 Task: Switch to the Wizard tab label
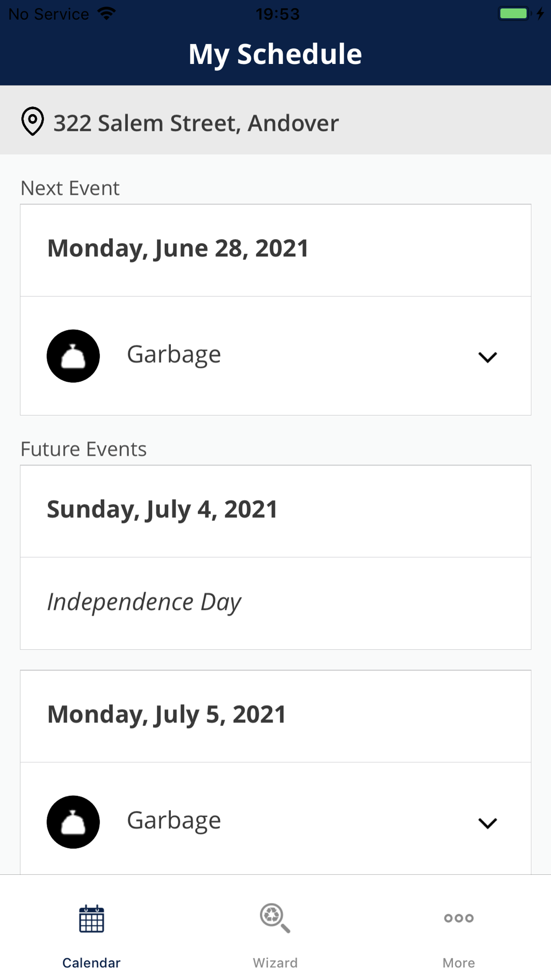pyautogui.click(x=275, y=963)
